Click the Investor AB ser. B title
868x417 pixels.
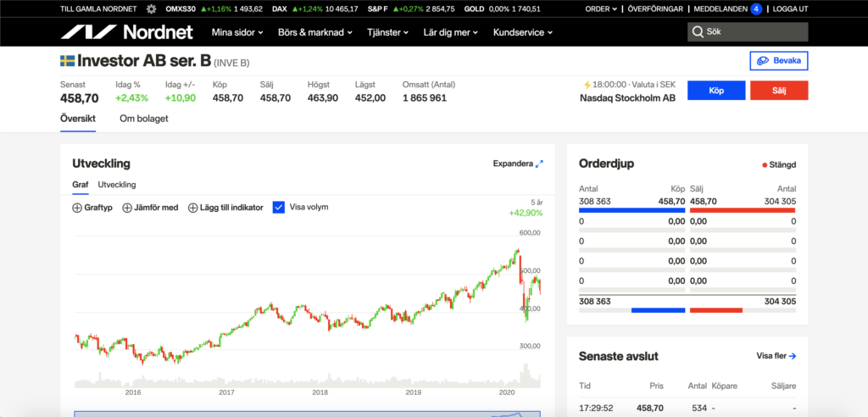coord(144,60)
